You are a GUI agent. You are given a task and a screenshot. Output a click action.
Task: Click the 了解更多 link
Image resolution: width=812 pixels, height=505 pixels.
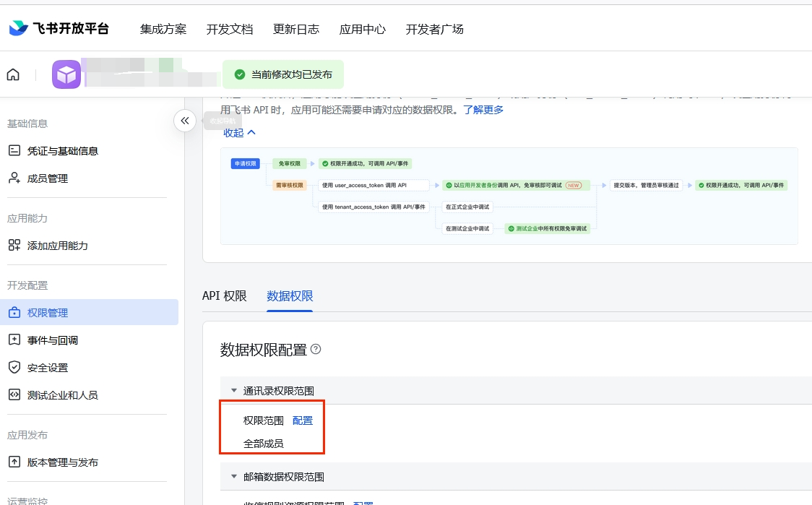(x=483, y=110)
